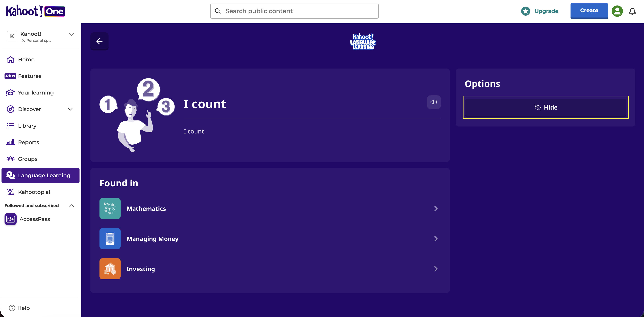Open Reports in sidebar
644x317 pixels.
pos(41,142)
